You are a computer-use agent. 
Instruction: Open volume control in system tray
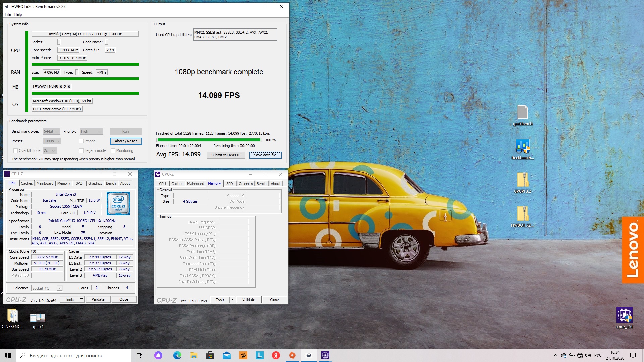[x=588, y=355]
